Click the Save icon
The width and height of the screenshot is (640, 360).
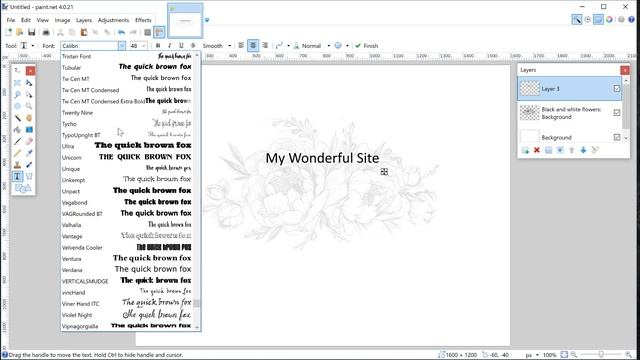(x=31, y=32)
